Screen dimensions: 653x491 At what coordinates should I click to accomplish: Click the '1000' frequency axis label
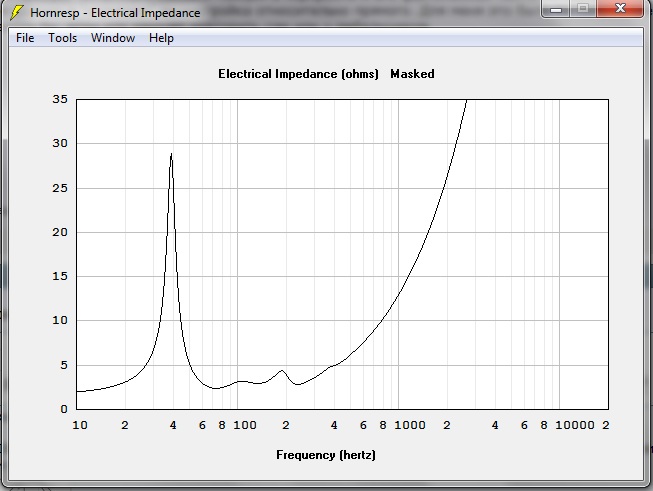pyautogui.click(x=410, y=425)
